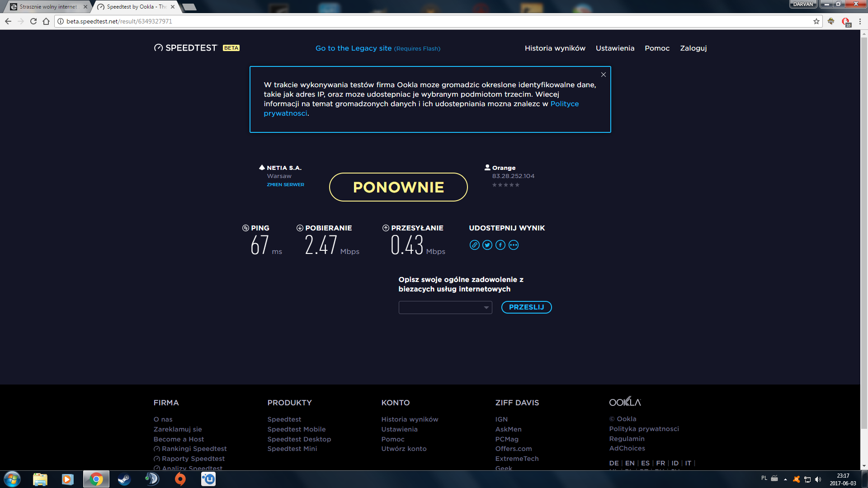Click PCMag footer link
Screen dimensions: 868x488
507,439
